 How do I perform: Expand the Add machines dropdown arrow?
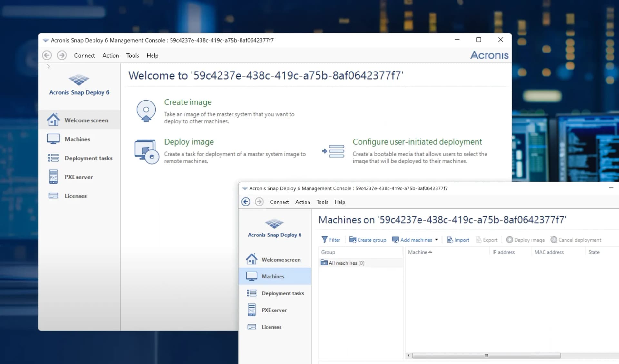pyautogui.click(x=437, y=240)
